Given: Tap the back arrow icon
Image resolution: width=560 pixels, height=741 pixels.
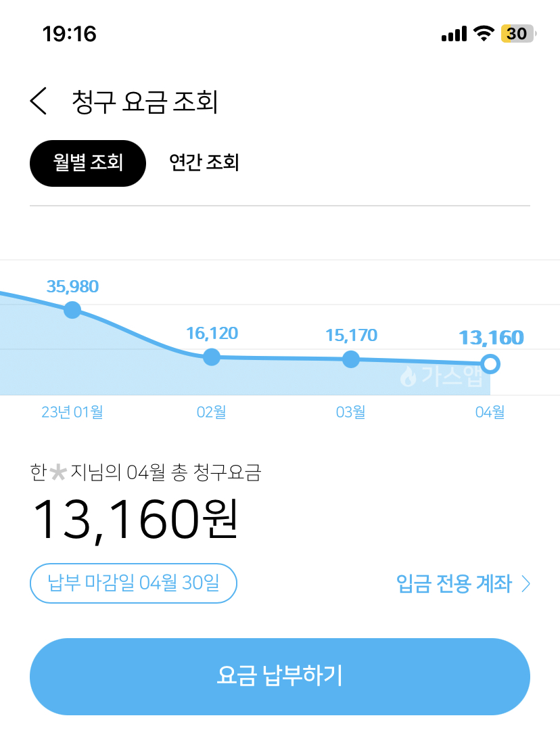Looking at the screenshot, I should coord(39,102).
